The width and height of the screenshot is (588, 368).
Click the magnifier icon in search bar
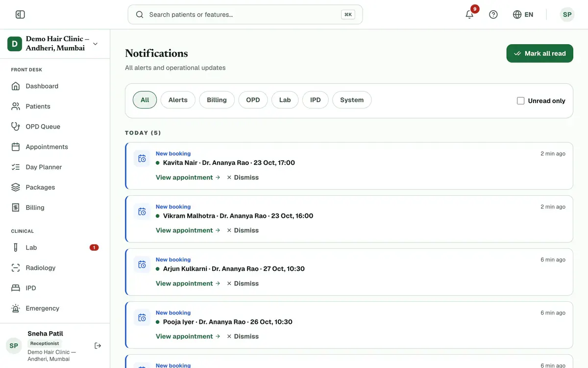click(x=140, y=15)
